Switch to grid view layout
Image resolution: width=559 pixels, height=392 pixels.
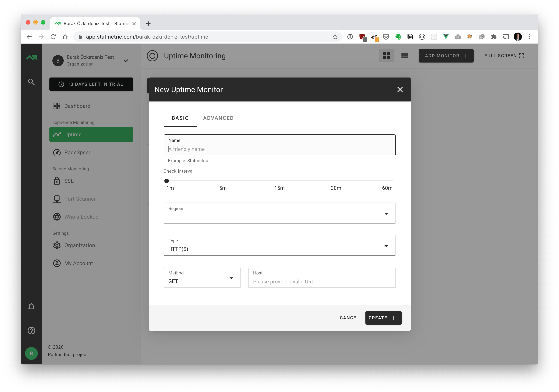[386, 56]
